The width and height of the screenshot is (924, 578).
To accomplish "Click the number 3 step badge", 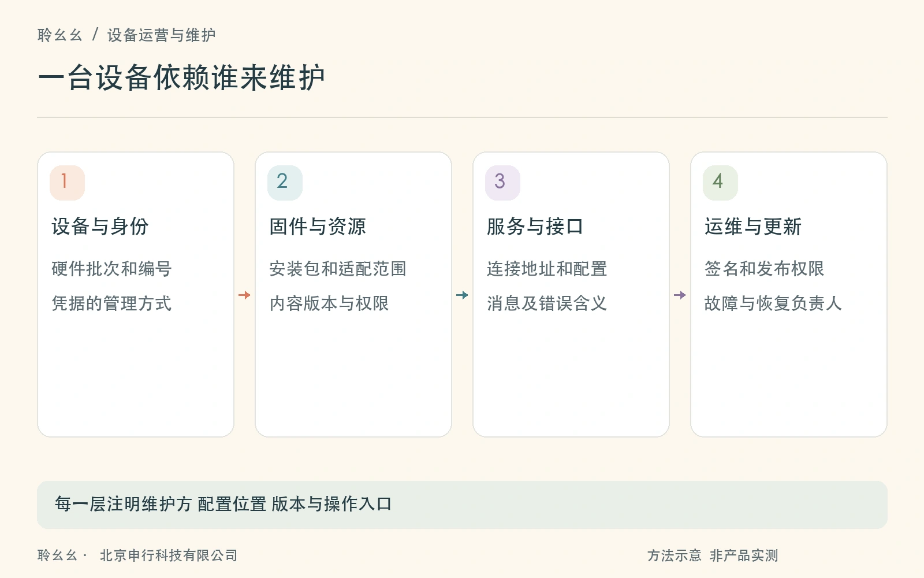I will (x=502, y=183).
